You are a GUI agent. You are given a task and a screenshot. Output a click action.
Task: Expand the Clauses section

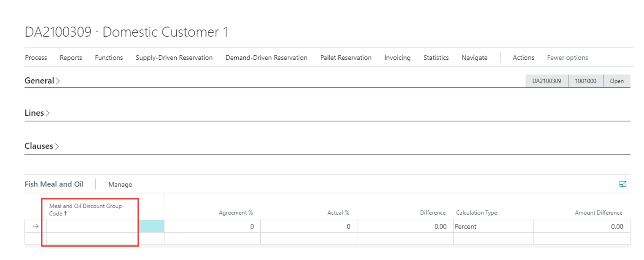click(39, 146)
